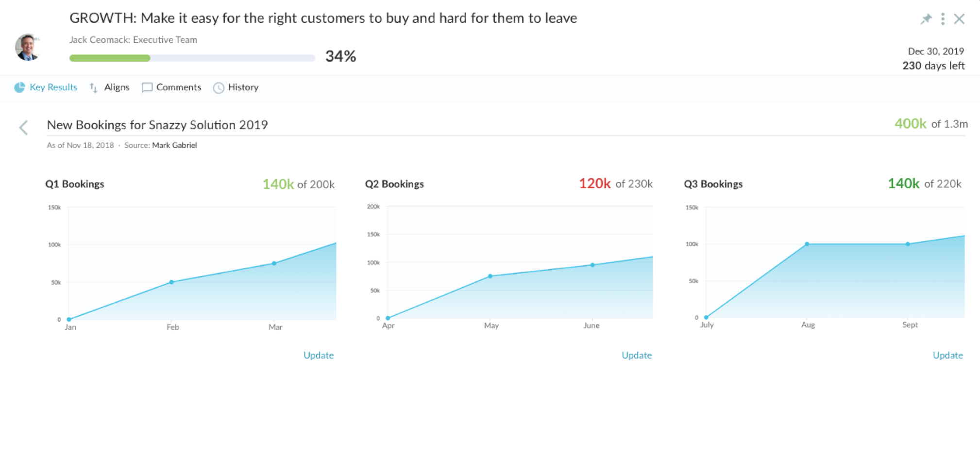Click the Aug data point in Q3 chart

pyautogui.click(x=807, y=244)
